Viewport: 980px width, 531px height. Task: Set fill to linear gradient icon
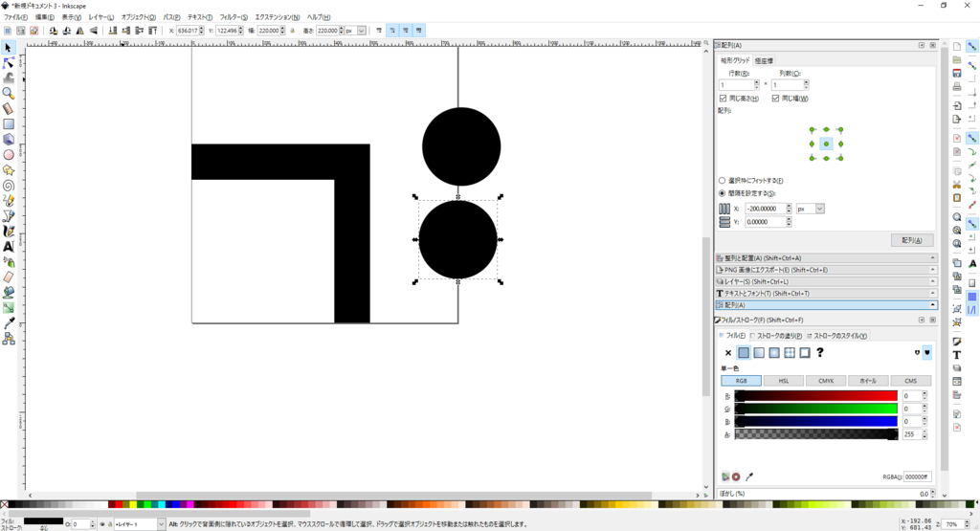coord(759,353)
